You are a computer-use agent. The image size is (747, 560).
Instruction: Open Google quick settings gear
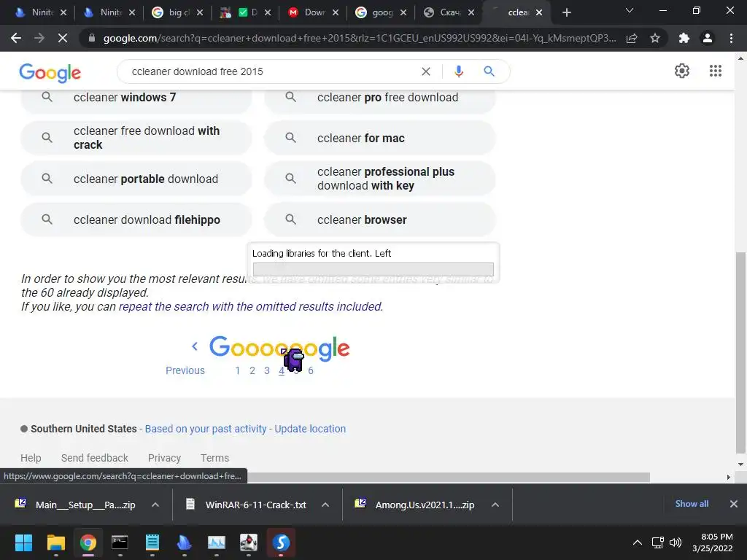[682, 71]
